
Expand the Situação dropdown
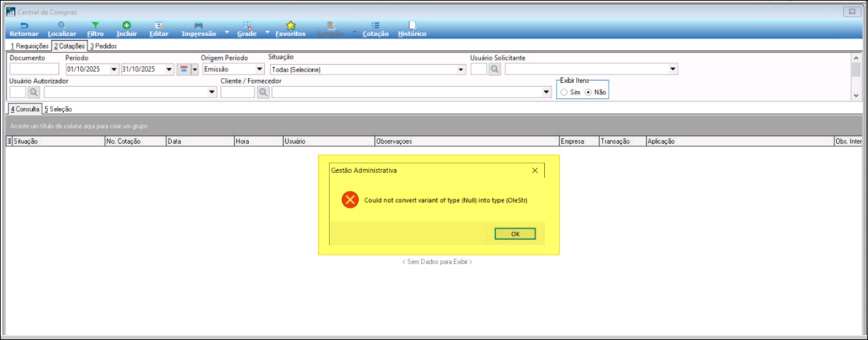pyautogui.click(x=462, y=70)
